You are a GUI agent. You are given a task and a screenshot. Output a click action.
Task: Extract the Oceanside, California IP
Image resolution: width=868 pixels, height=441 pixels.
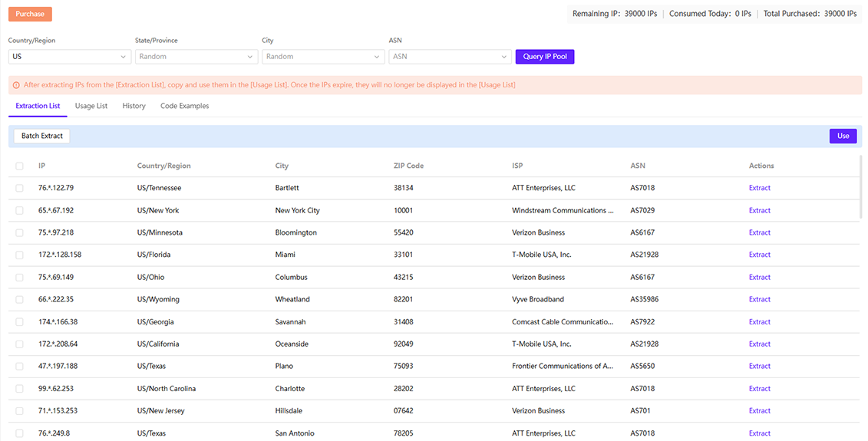pos(760,344)
